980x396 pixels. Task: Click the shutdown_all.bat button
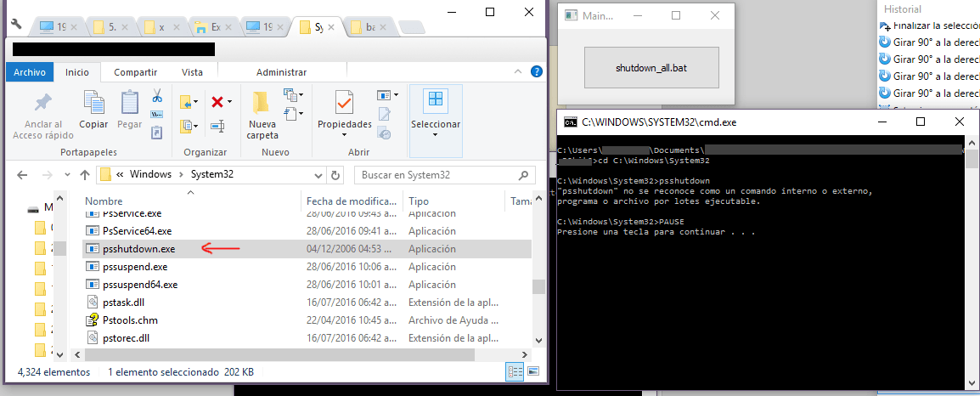651,68
